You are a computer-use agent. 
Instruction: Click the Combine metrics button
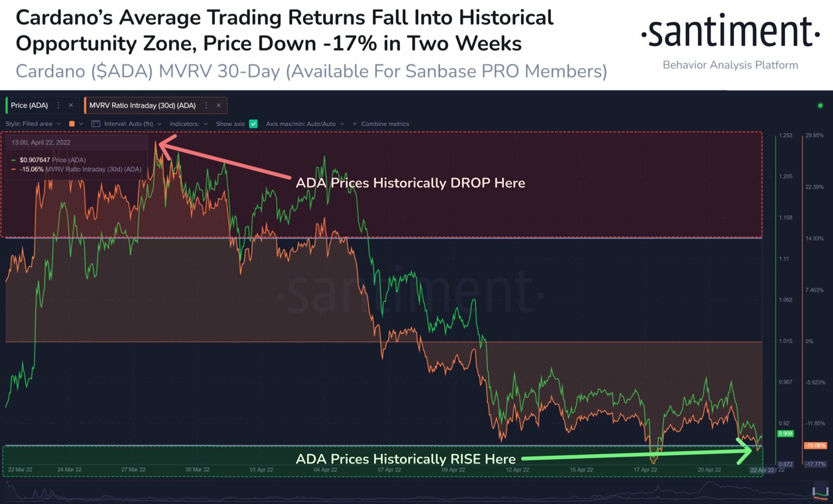tap(381, 124)
